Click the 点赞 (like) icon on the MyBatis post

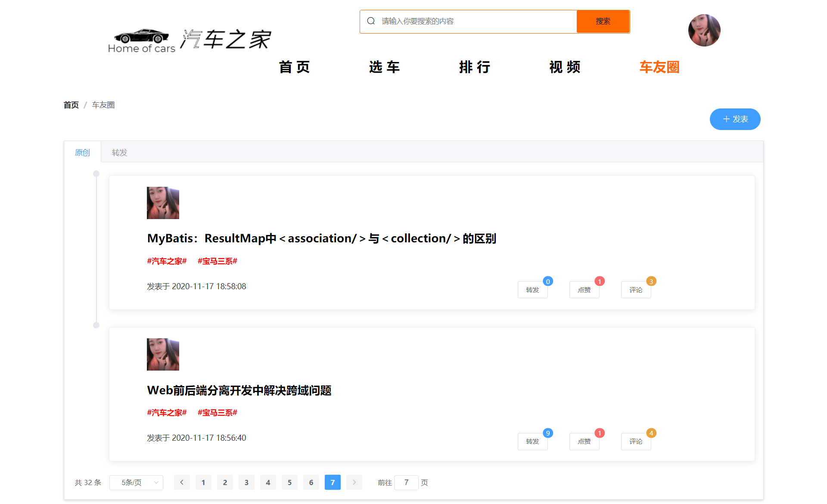tap(584, 290)
